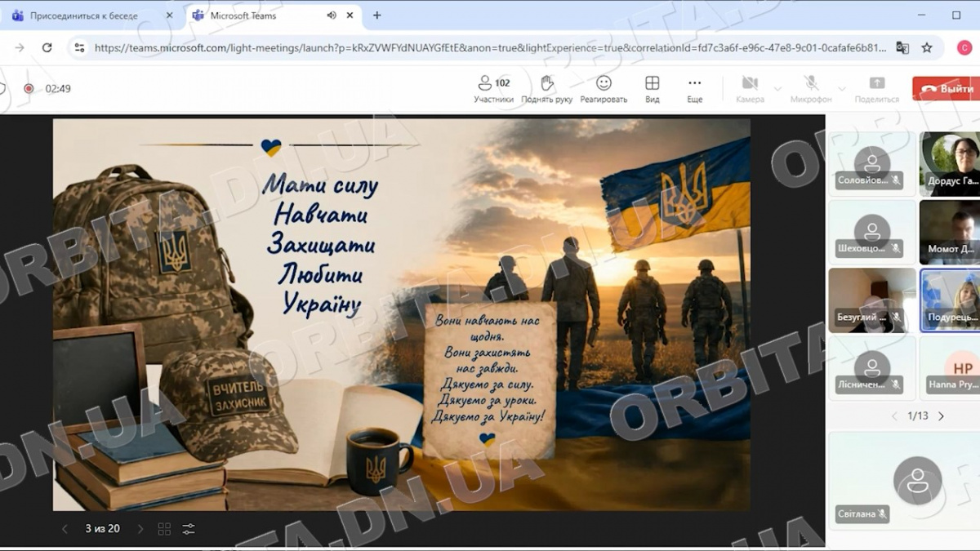Click the slide counter 3 из 20
The height and width of the screenshot is (551, 980).
click(103, 529)
